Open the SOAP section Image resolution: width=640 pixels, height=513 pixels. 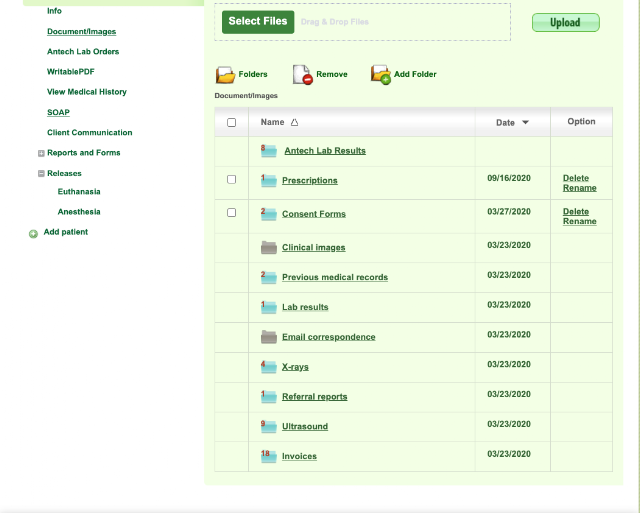[x=58, y=112]
